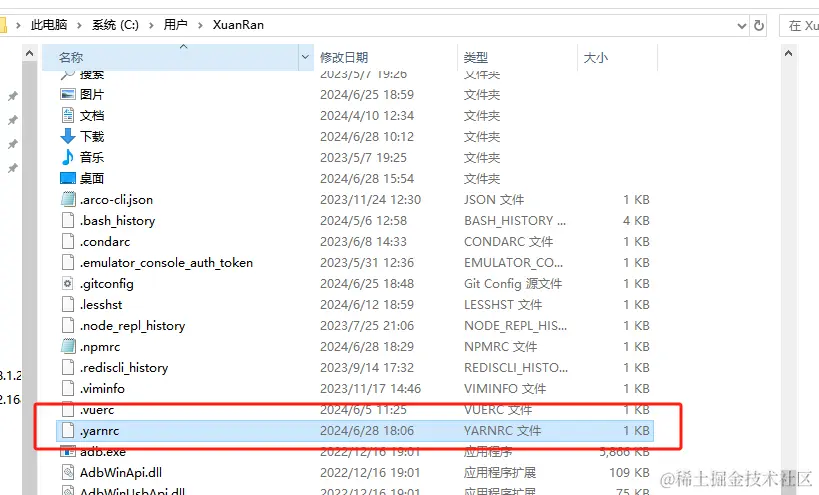819x495 pixels.
Task: Click the Desktop (桌面) folder icon
Action: pyautogui.click(x=68, y=179)
